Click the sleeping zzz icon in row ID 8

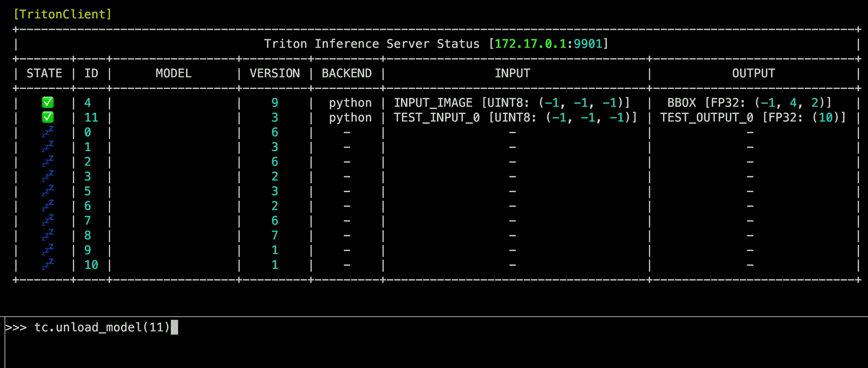(48, 235)
